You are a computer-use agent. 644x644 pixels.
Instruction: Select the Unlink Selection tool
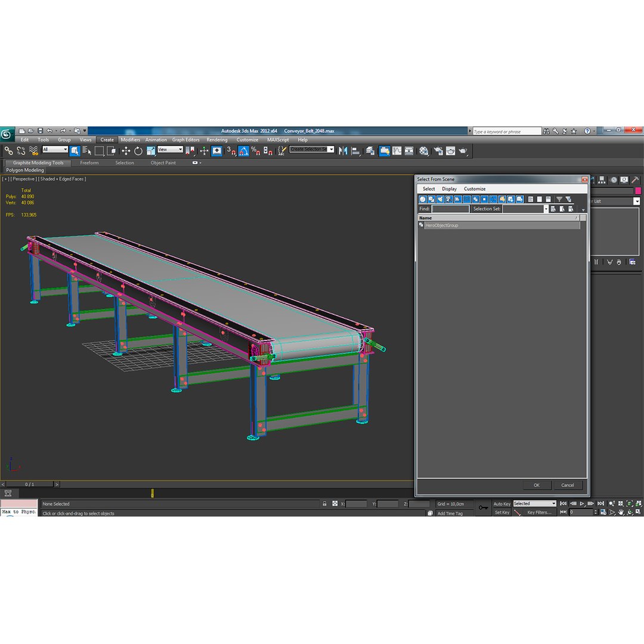21,151
